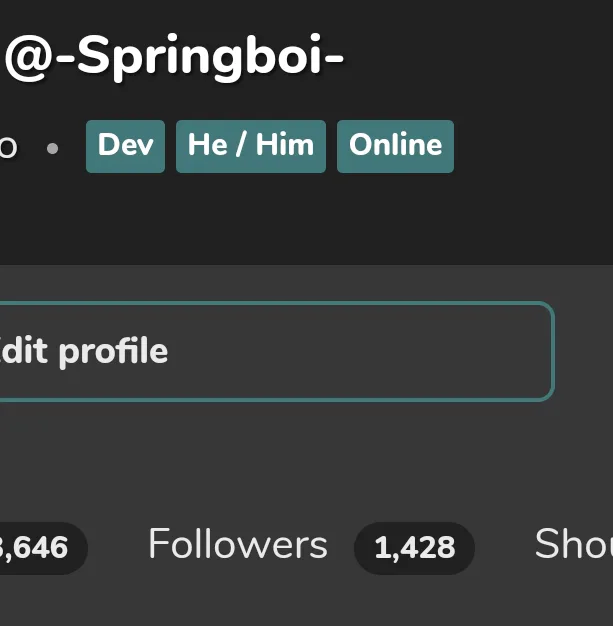613x626 pixels.
Task: Click the Dev badge
Action: tap(125, 146)
